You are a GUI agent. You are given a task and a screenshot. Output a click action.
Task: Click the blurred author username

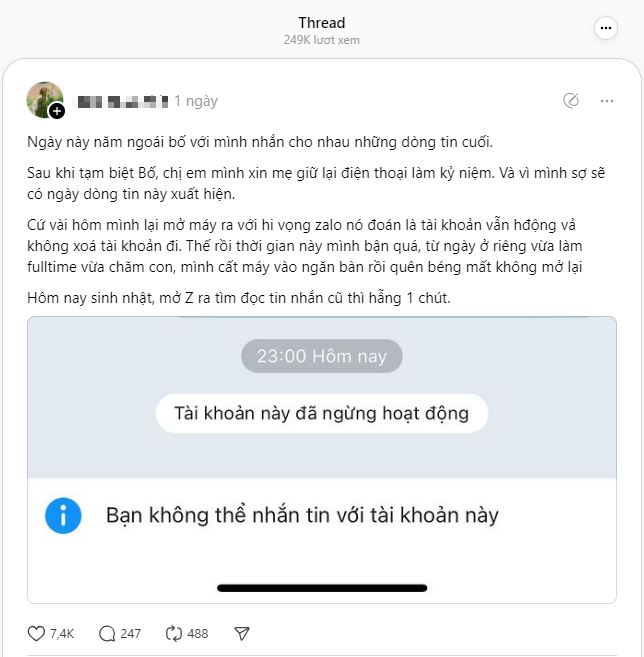click(122, 101)
